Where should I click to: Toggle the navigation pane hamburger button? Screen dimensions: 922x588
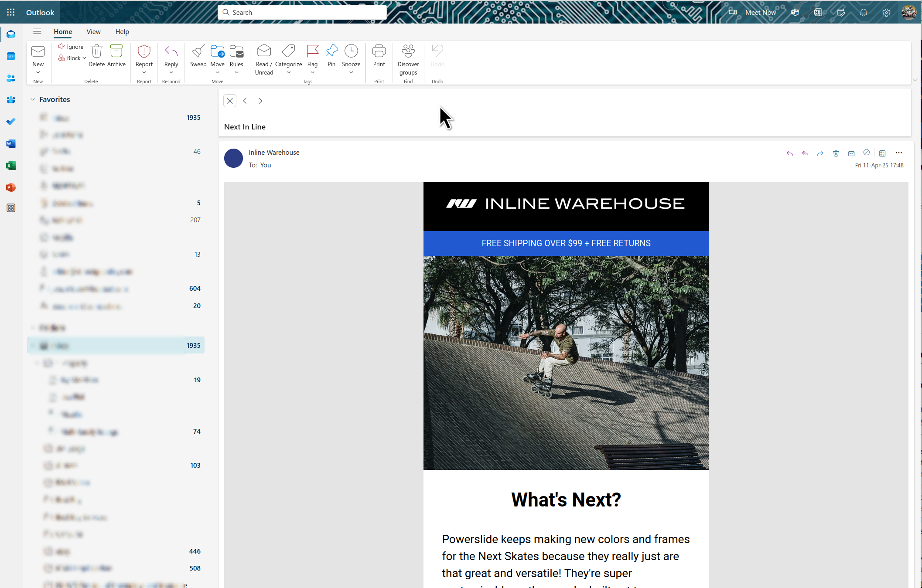tap(37, 31)
